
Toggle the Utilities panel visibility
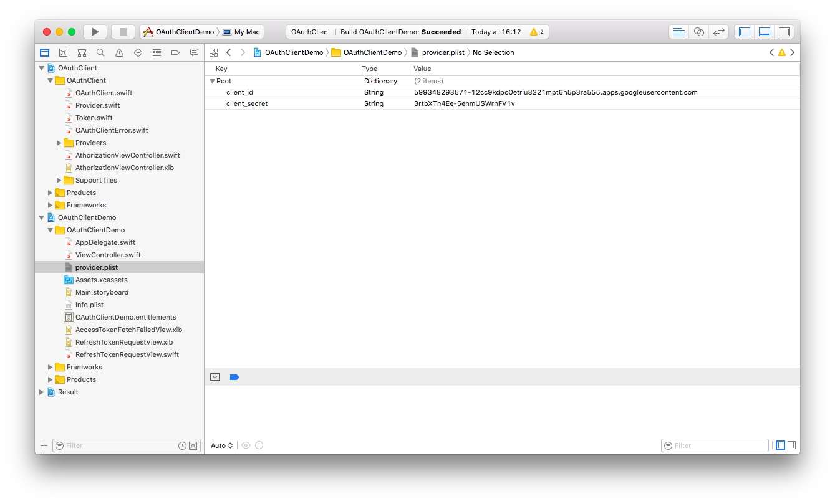tap(784, 32)
